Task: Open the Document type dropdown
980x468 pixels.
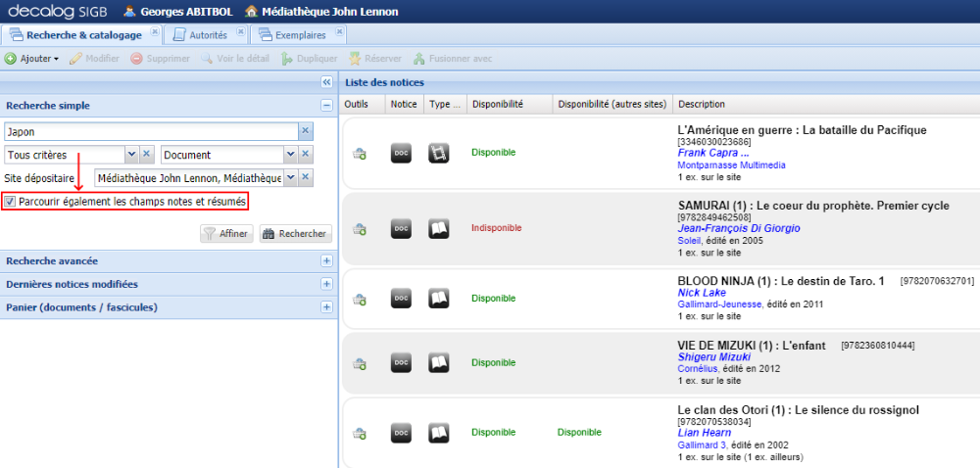Action: click(x=290, y=155)
